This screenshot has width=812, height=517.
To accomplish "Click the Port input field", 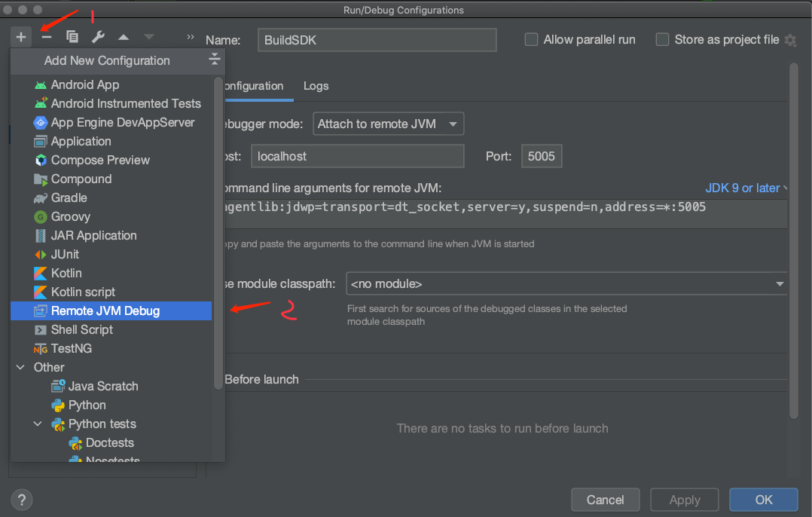I will tap(541, 156).
